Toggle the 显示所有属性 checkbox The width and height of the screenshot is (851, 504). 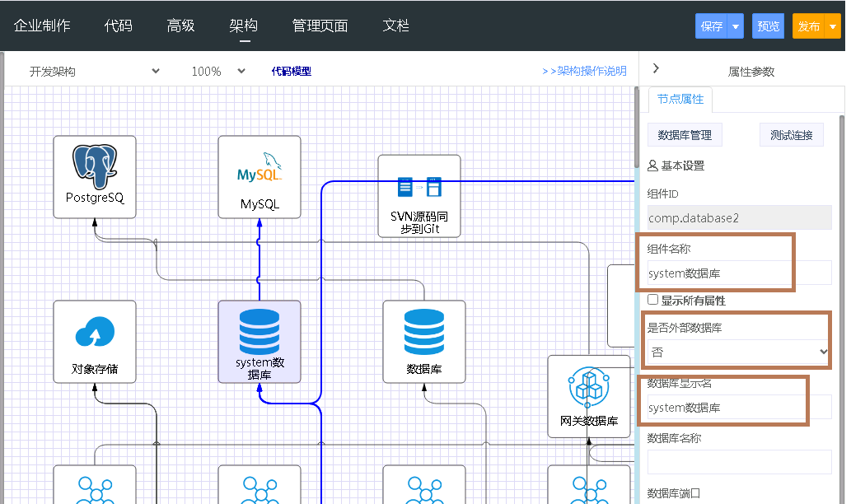(653, 301)
